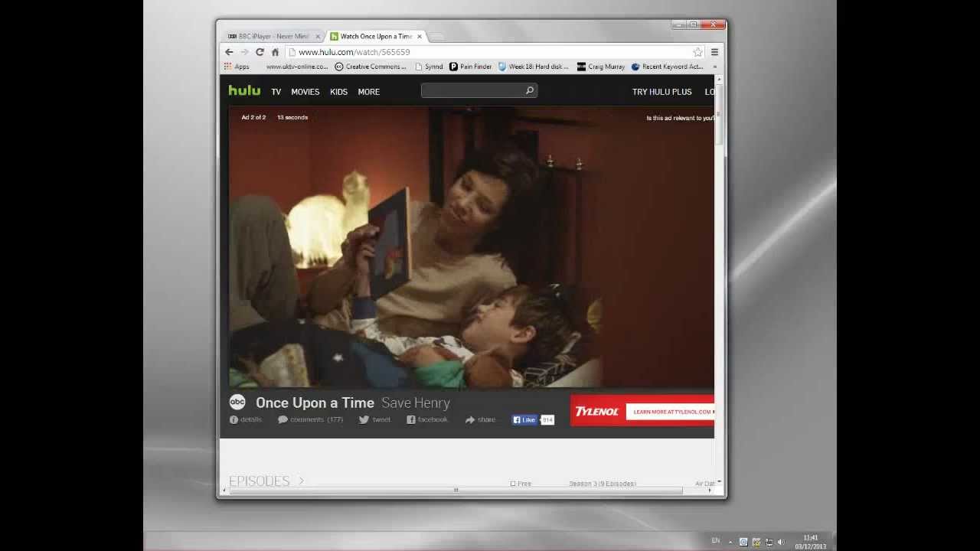This screenshot has height=551, width=980.
Task: Open the Pain Finder bookmark
Action: (x=470, y=67)
